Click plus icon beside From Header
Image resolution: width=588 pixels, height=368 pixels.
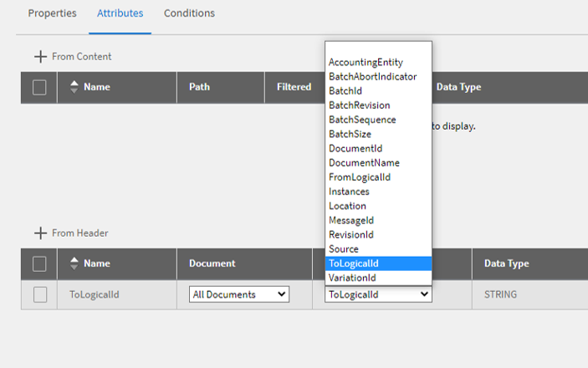coord(40,233)
